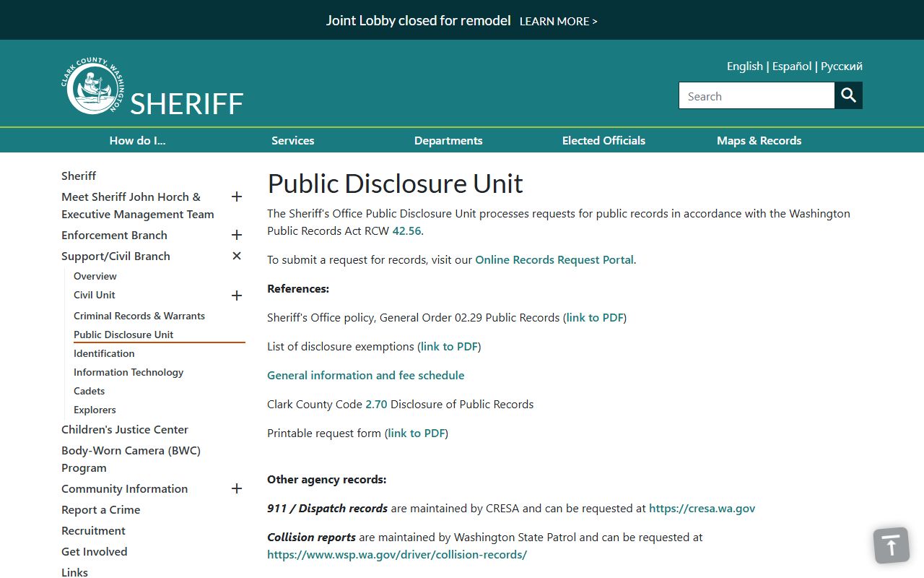Open Enforcement Branch sidebar link
This screenshot has width=924, height=578.
(x=114, y=235)
